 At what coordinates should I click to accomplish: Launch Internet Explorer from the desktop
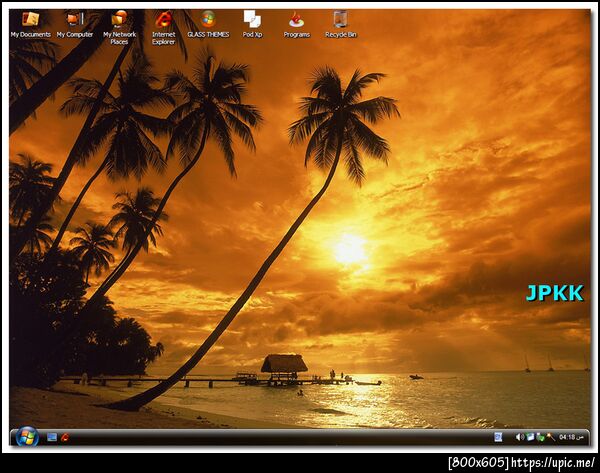point(164,28)
